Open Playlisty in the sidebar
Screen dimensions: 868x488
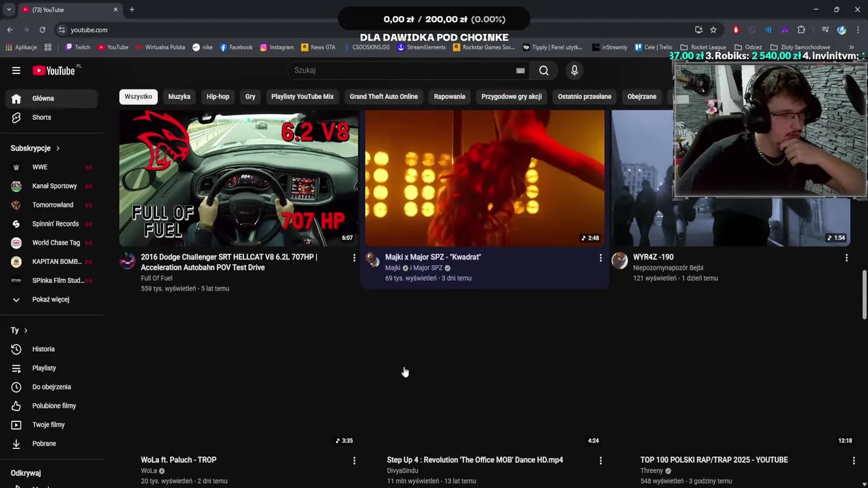tap(52, 368)
